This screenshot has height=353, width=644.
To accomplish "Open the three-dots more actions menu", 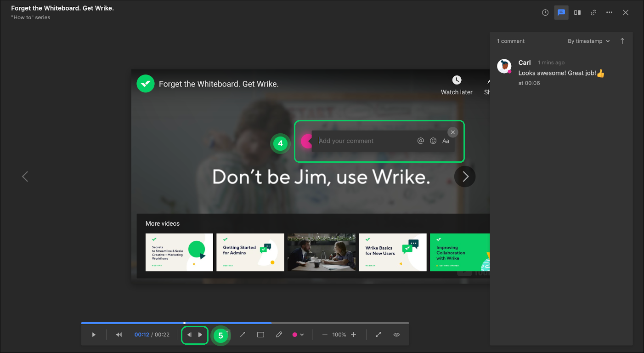I will [610, 12].
